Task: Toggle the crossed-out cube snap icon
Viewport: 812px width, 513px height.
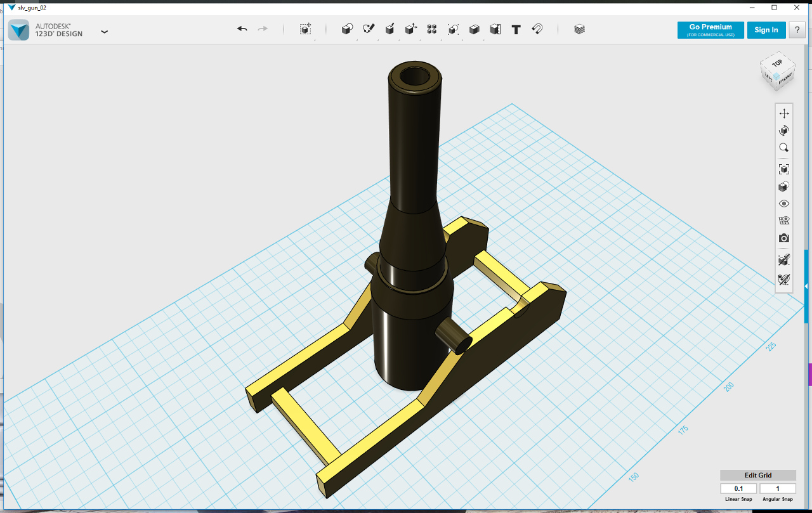Action: click(x=784, y=260)
